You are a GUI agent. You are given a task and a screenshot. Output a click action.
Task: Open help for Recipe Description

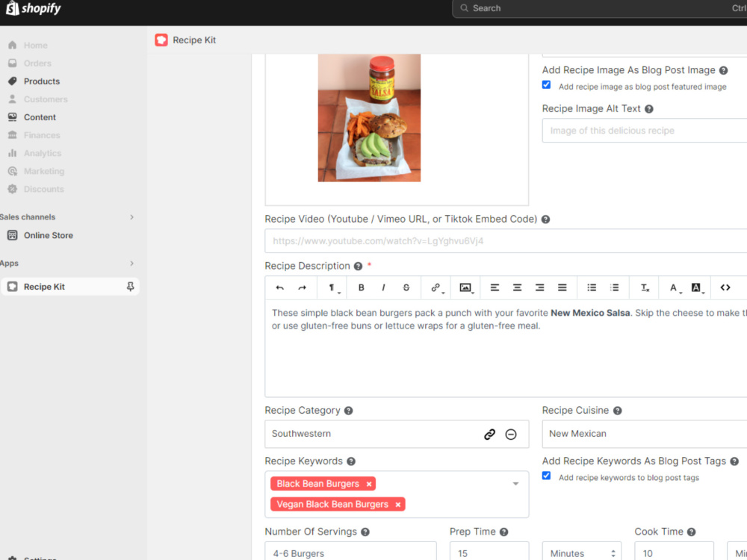tap(359, 267)
